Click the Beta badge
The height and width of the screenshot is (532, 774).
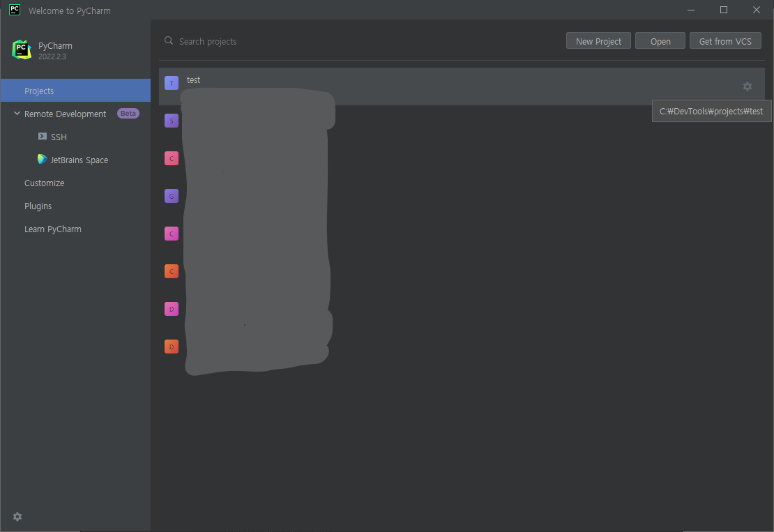(128, 114)
